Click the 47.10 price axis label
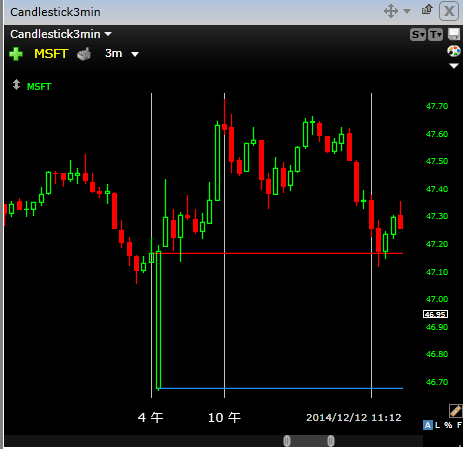463x449 pixels. tap(437, 272)
